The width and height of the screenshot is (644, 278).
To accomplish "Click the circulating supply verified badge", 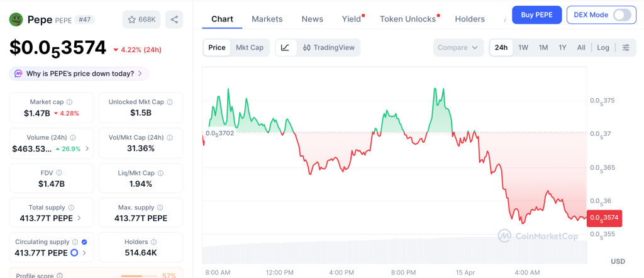I will coord(84,242).
